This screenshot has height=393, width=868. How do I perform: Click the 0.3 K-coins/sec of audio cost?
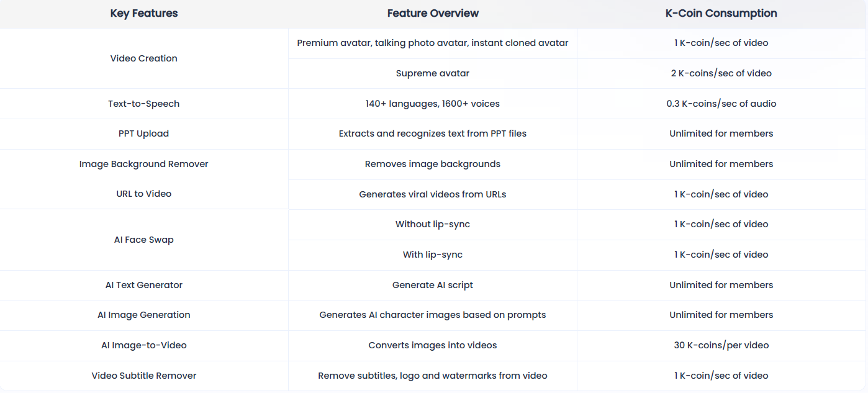721,104
